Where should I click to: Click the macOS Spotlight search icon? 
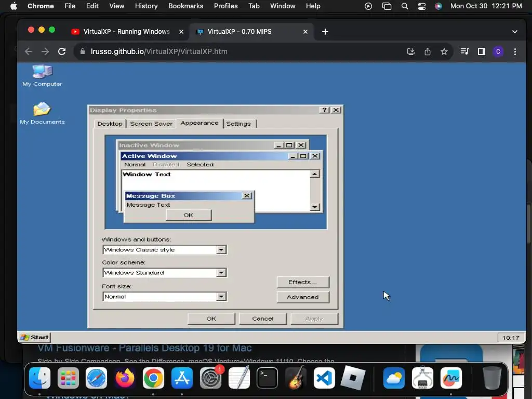pyautogui.click(x=404, y=6)
